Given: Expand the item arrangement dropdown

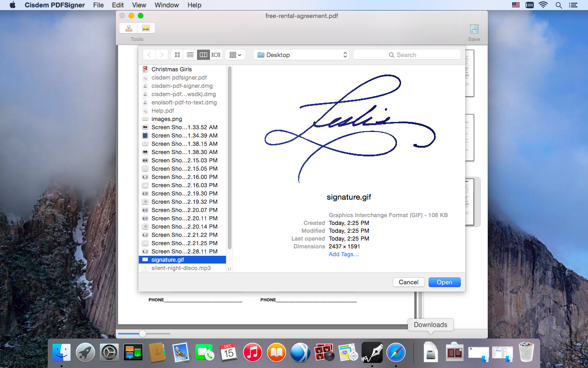Looking at the screenshot, I should (235, 55).
